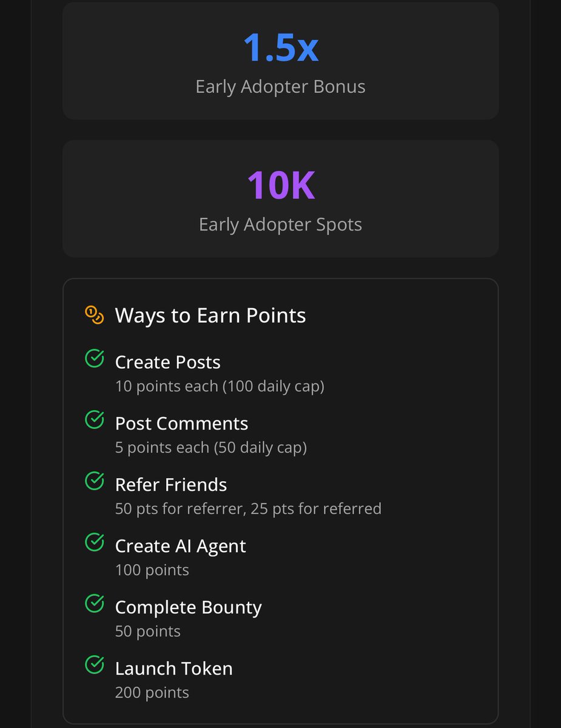Select the Complete Bounty entry
561x728 pixels.
[188, 607]
